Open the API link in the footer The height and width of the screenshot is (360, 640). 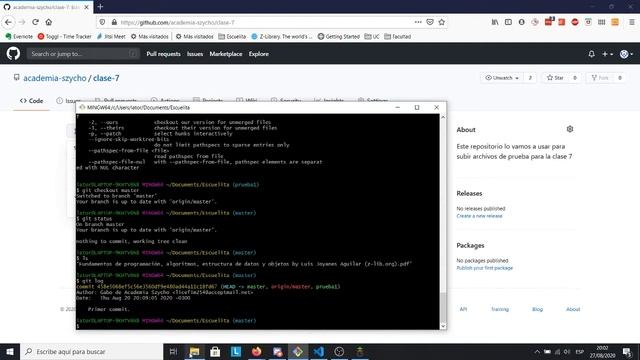pos(463,309)
